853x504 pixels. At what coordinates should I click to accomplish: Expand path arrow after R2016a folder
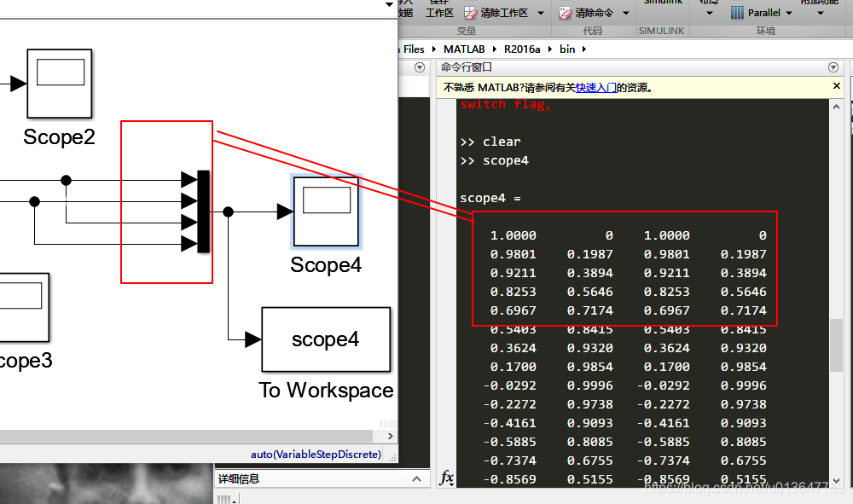[x=549, y=49]
